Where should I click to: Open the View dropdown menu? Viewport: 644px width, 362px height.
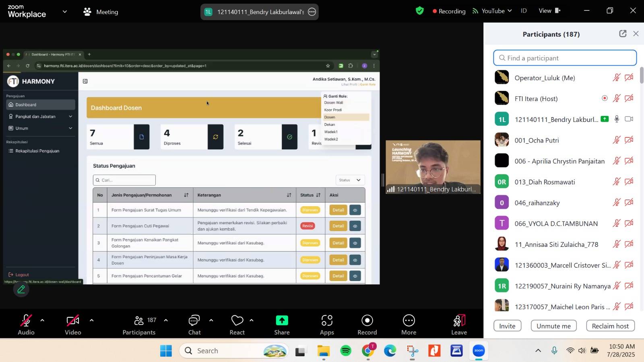coord(549,11)
